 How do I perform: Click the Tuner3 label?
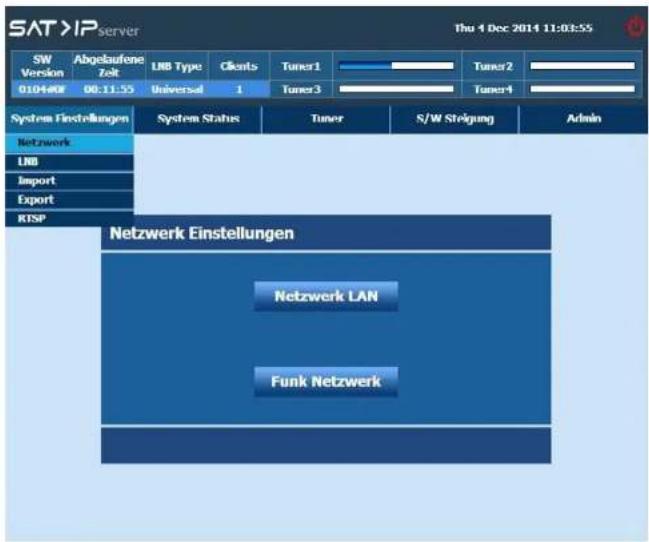click(301, 89)
